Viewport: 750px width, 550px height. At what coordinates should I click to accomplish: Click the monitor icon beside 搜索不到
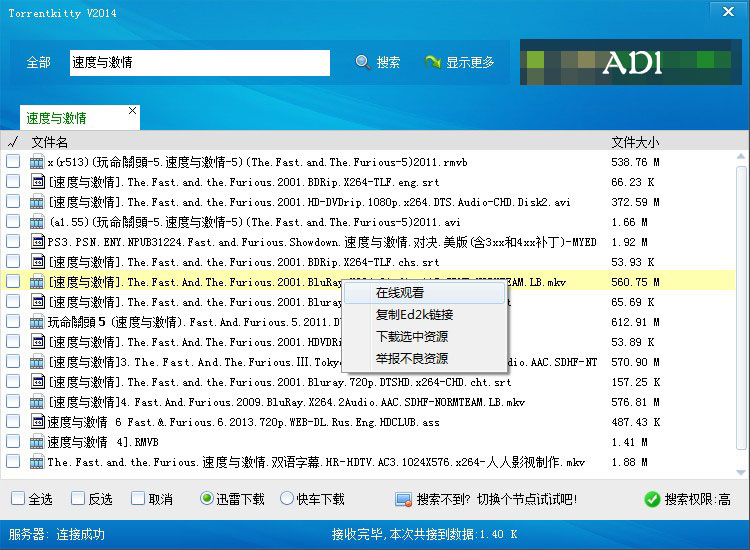(x=403, y=499)
